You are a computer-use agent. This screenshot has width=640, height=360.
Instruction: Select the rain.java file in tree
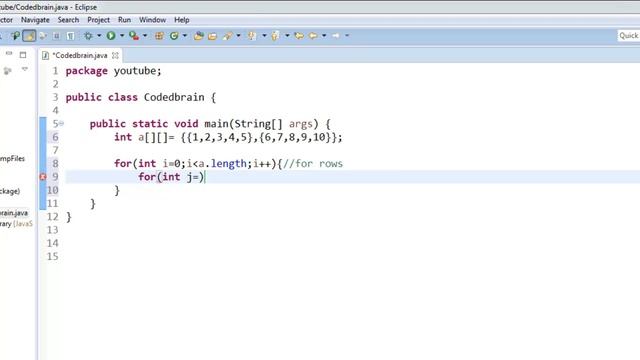[x=14, y=213]
